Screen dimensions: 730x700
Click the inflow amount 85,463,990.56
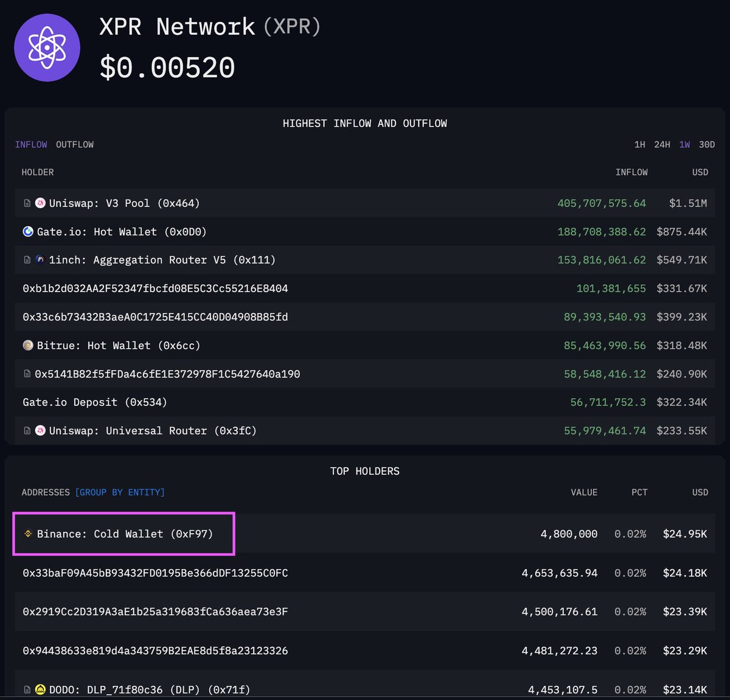[x=605, y=345]
